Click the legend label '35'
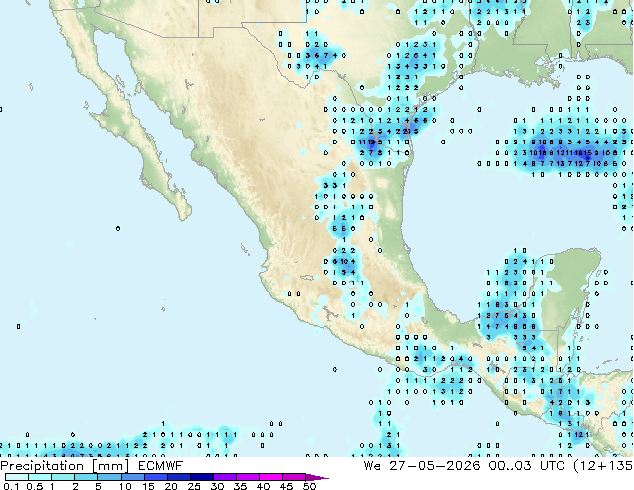Image resolution: width=634 pixels, height=490 pixels. (240, 486)
